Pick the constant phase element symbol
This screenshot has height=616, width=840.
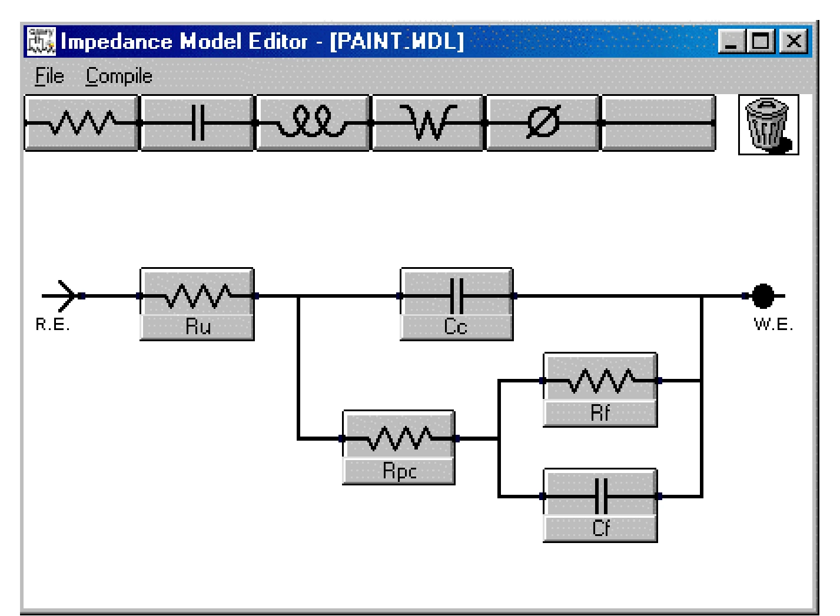click(x=543, y=123)
